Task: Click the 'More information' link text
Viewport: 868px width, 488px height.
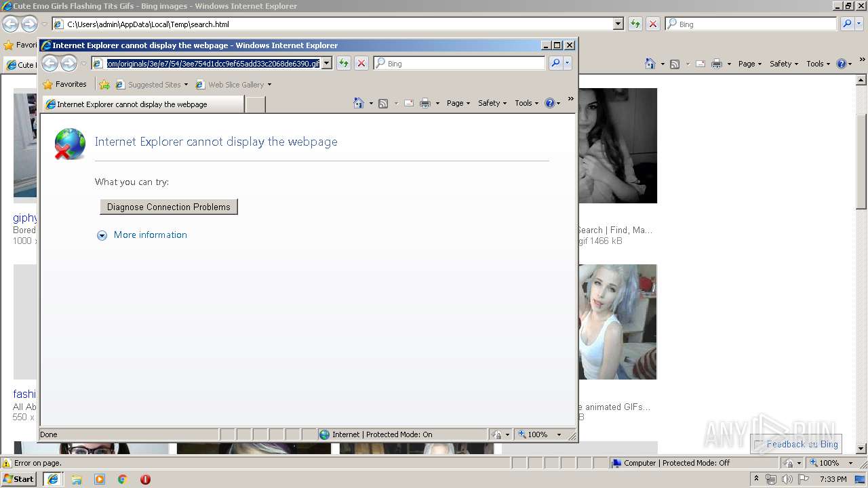Action: click(151, 235)
